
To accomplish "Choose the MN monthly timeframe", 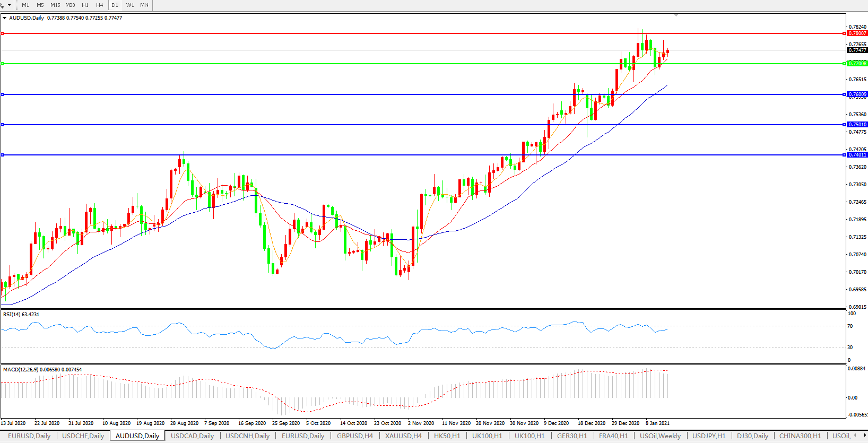I will 144,5.
